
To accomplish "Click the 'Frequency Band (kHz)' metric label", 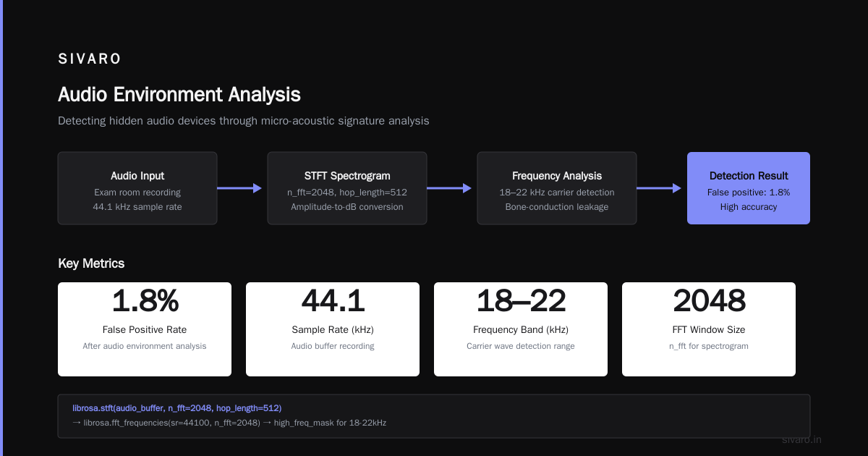I will (x=521, y=330).
